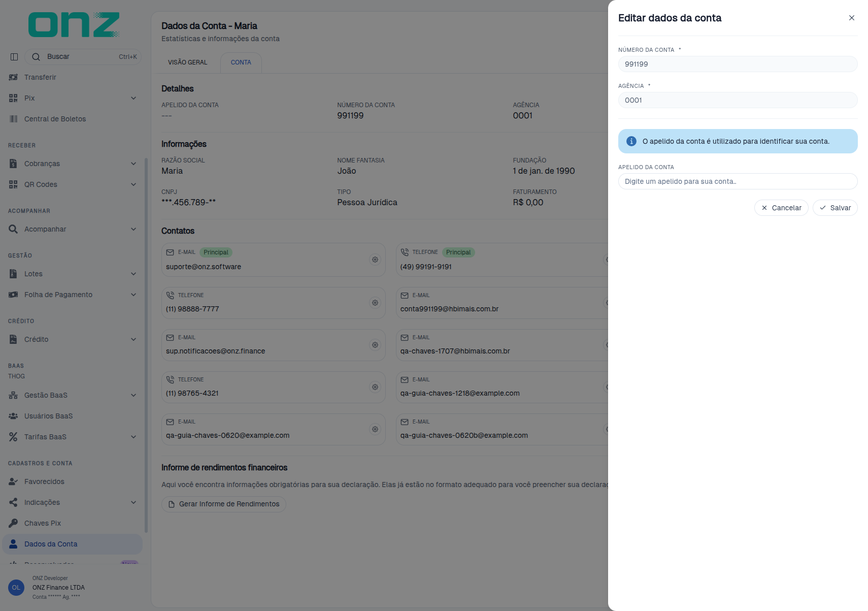Image resolution: width=868 pixels, height=611 pixels.
Task: Click the Salvar button
Action: click(835, 208)
